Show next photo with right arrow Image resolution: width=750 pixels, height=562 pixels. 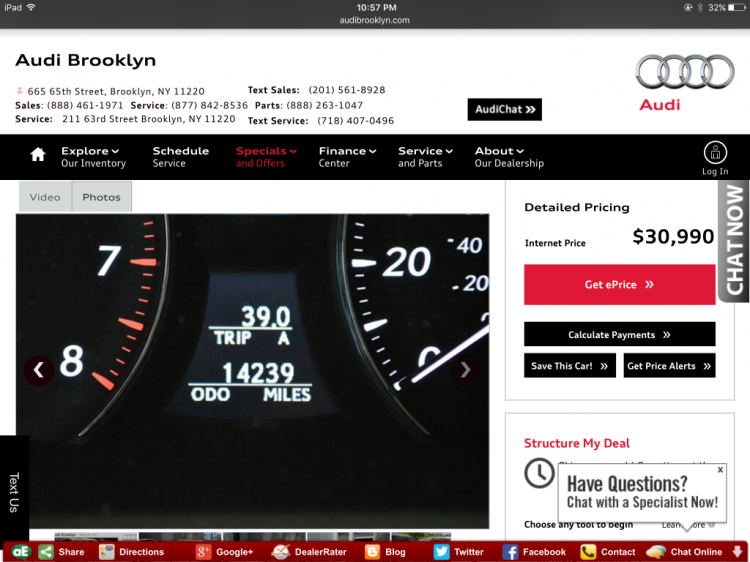[465, 370]
